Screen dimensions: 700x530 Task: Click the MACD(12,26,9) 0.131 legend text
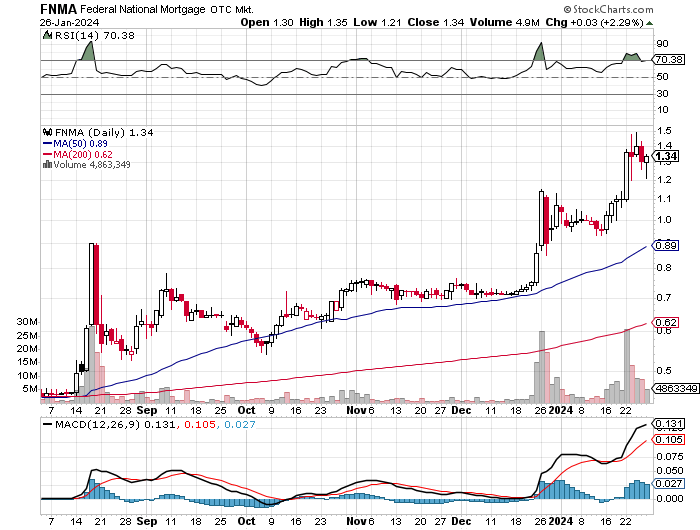(115, 424)
